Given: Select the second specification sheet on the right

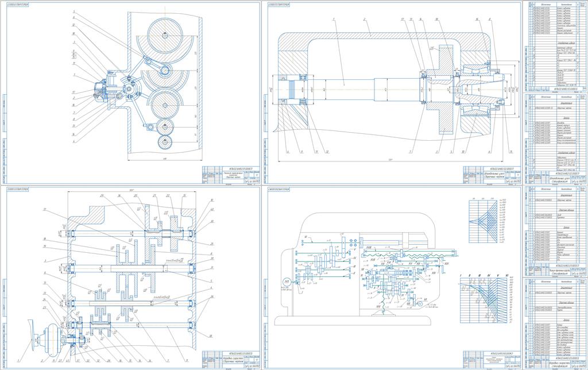Looking at the screenshot, I should coord(555,138).
